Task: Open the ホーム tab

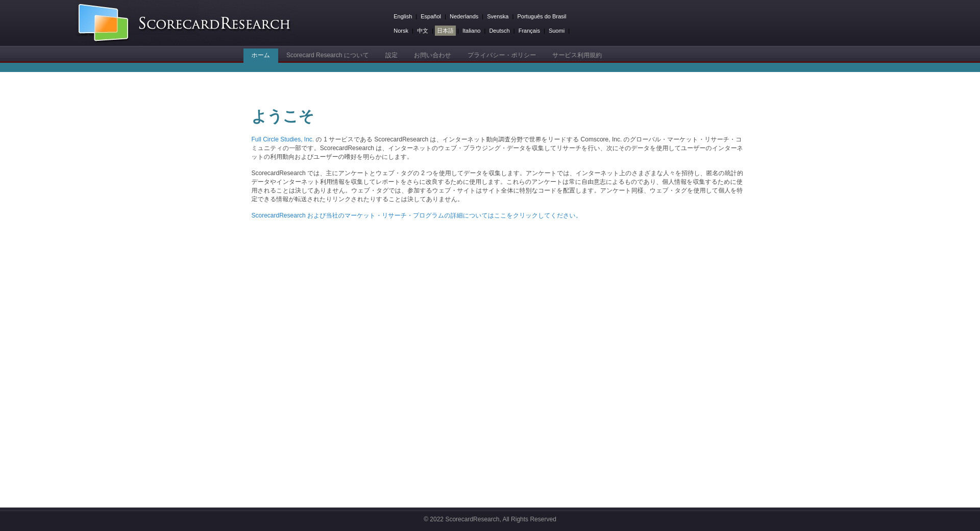Action: 260,55
